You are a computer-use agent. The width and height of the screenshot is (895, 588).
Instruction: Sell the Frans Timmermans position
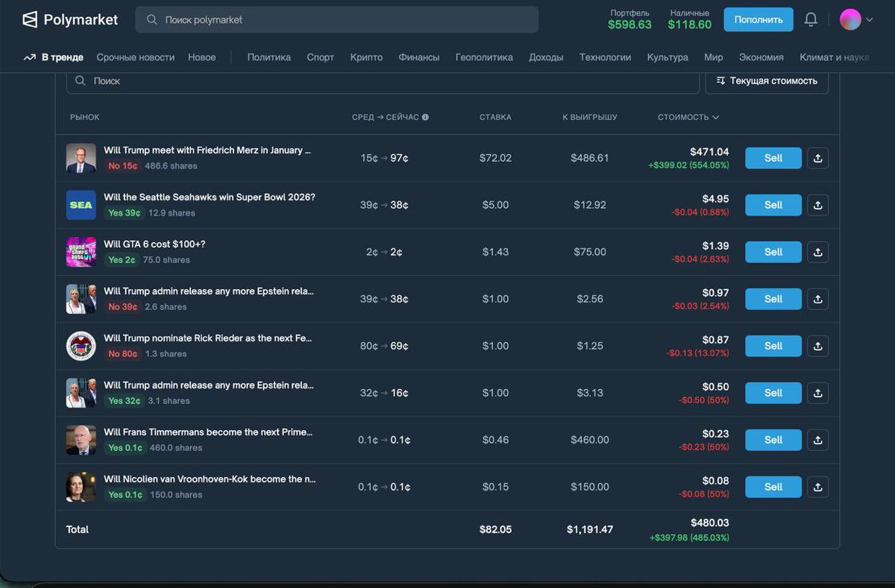click(x=773, y=440)
